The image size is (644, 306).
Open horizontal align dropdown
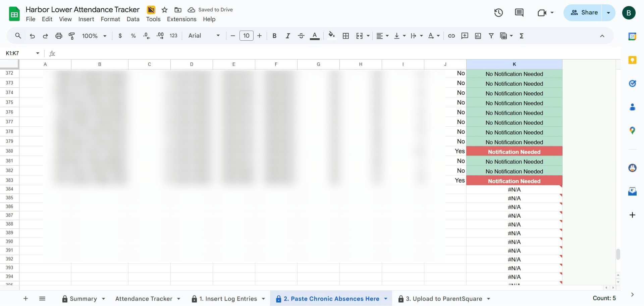pyautogui.click(x=382, y=36)
